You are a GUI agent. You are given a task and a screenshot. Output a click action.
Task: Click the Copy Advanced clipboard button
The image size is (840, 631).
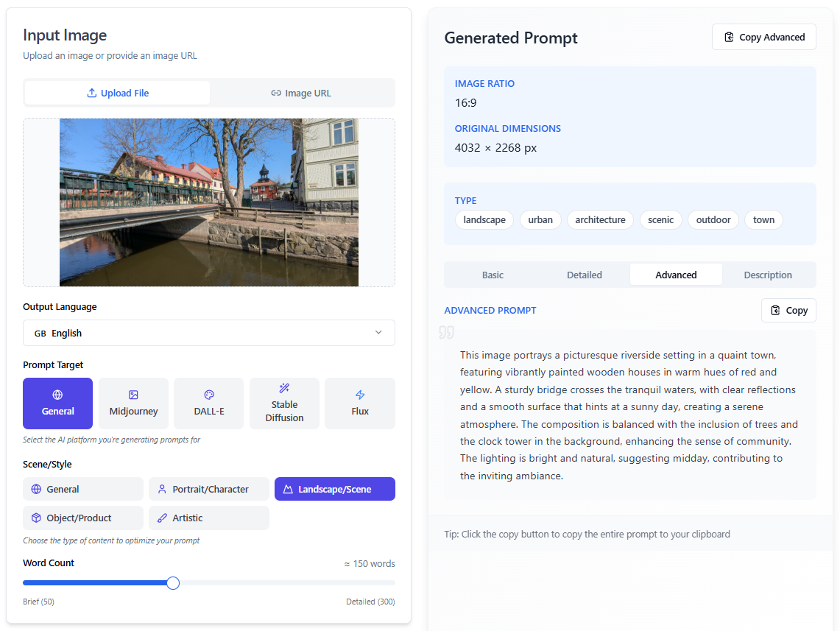tap(763, 37)
